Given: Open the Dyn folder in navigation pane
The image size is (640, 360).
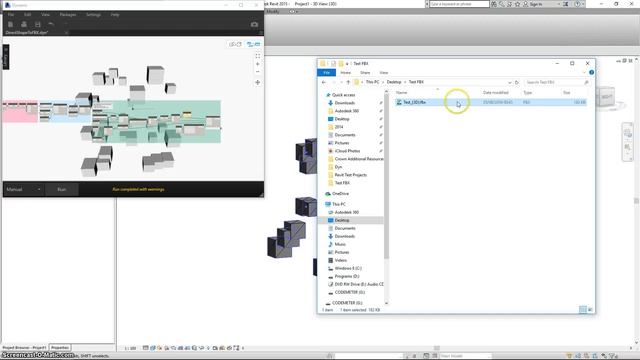Looking at the screenshot, I should pos(338,167).
